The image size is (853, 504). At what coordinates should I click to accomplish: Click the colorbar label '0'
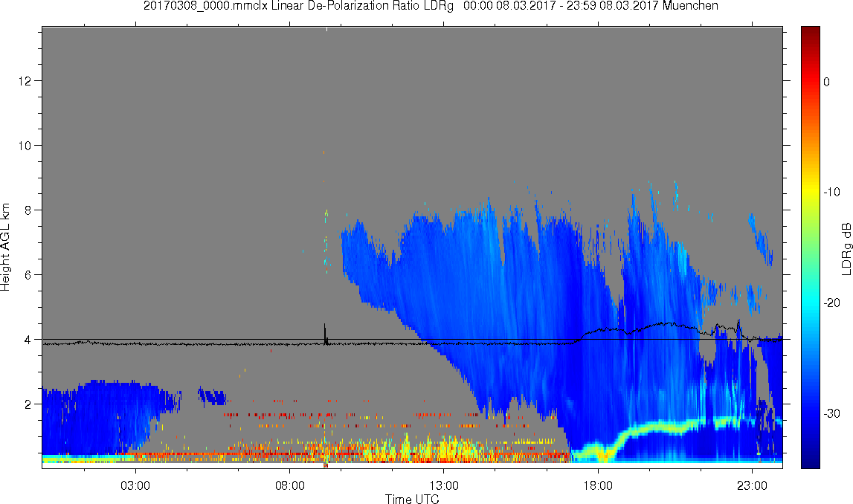pyautogui.click(x=827, y=82)
